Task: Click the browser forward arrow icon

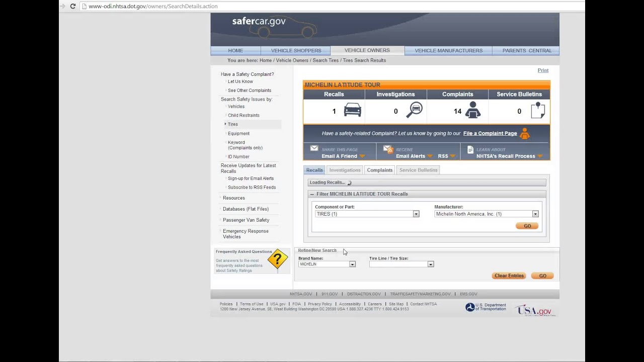Action: coord(62,6)
